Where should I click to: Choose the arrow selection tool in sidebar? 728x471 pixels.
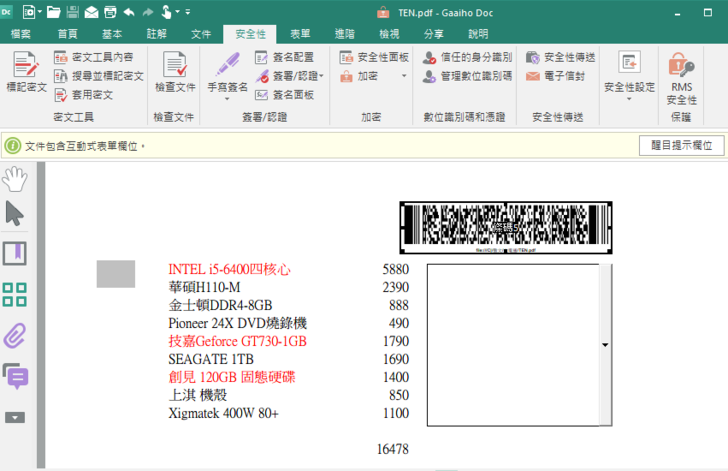(x=15, y=213)
